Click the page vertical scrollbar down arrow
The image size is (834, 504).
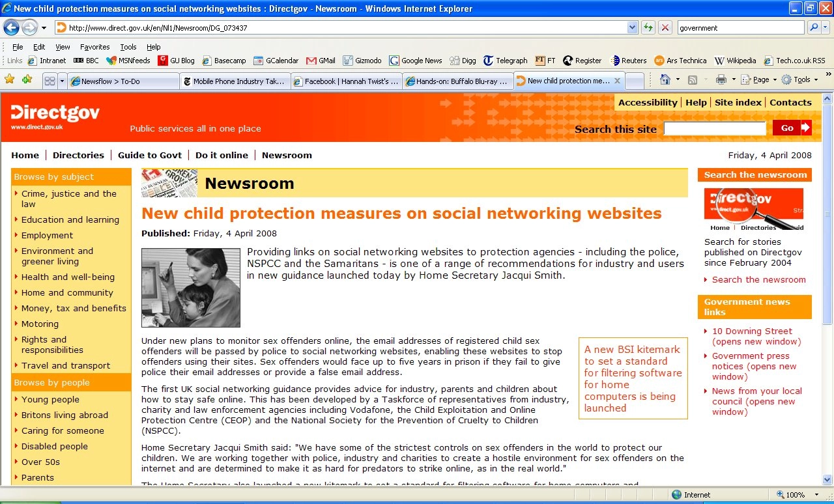click(827, 479)
